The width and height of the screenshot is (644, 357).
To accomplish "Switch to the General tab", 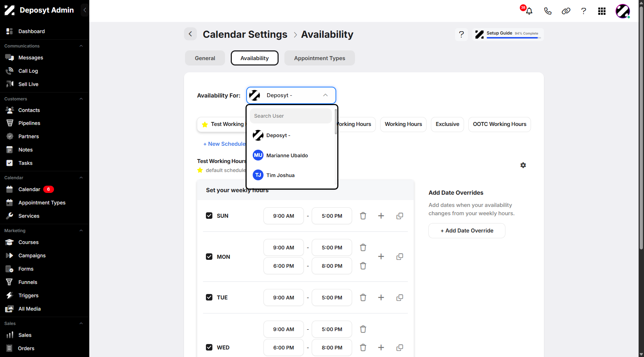I will coord(205,58).
